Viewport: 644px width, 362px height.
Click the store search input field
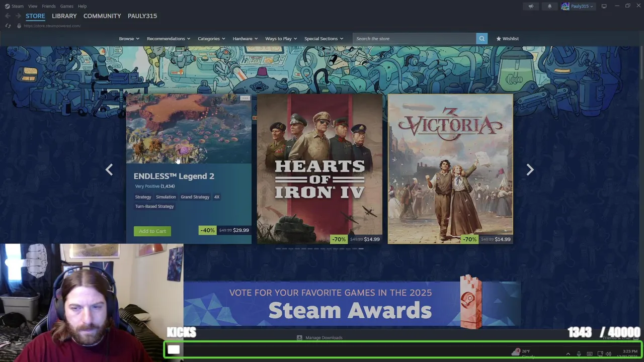tap(414, 39)
